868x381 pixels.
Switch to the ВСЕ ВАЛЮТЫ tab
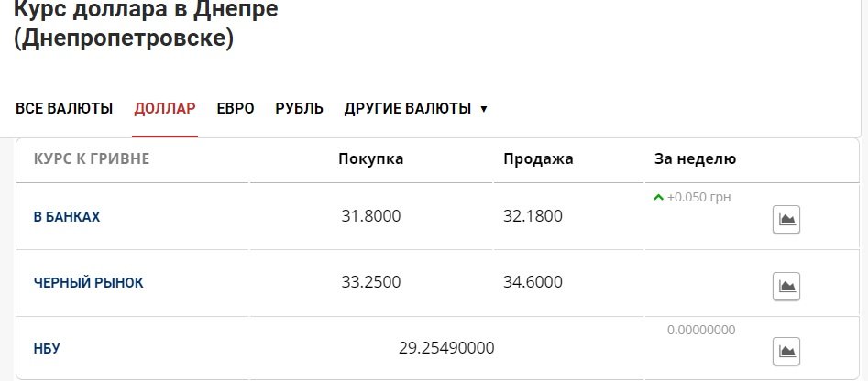64,108
